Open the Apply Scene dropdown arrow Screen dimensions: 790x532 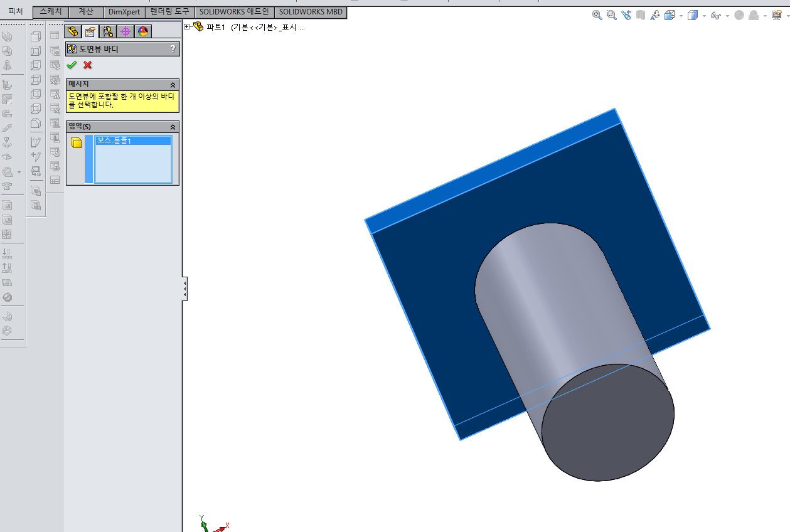coord(765,16)
